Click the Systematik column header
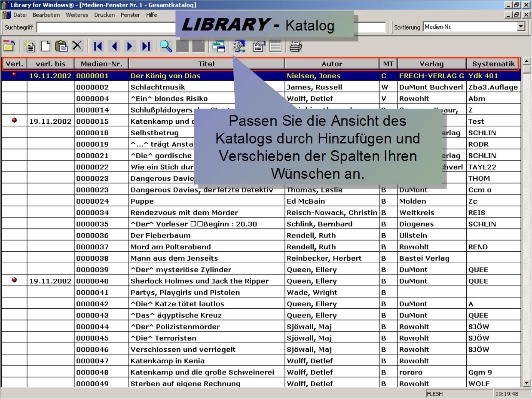Screen dimensions: 532x399 click(493, 64)
